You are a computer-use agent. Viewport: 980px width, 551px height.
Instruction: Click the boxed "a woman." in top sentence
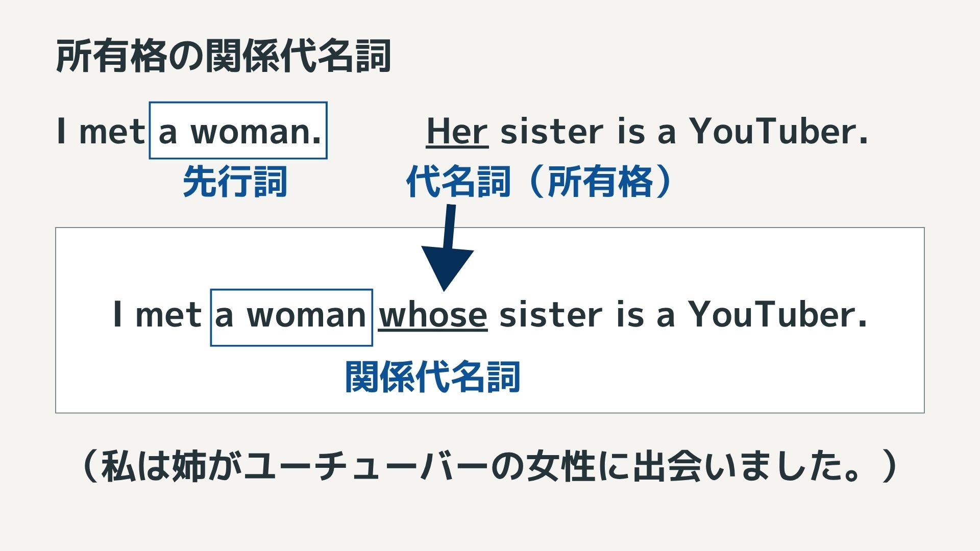click(x=238, y=131)
